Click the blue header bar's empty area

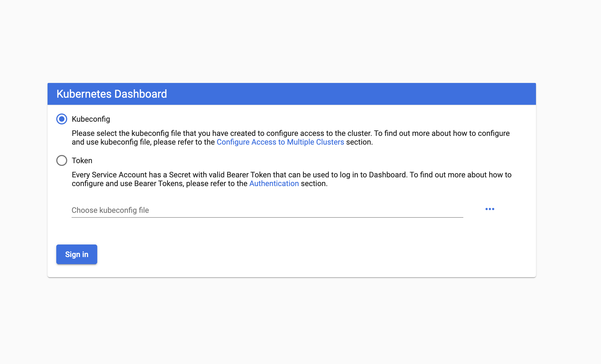[x=355, y=94]
